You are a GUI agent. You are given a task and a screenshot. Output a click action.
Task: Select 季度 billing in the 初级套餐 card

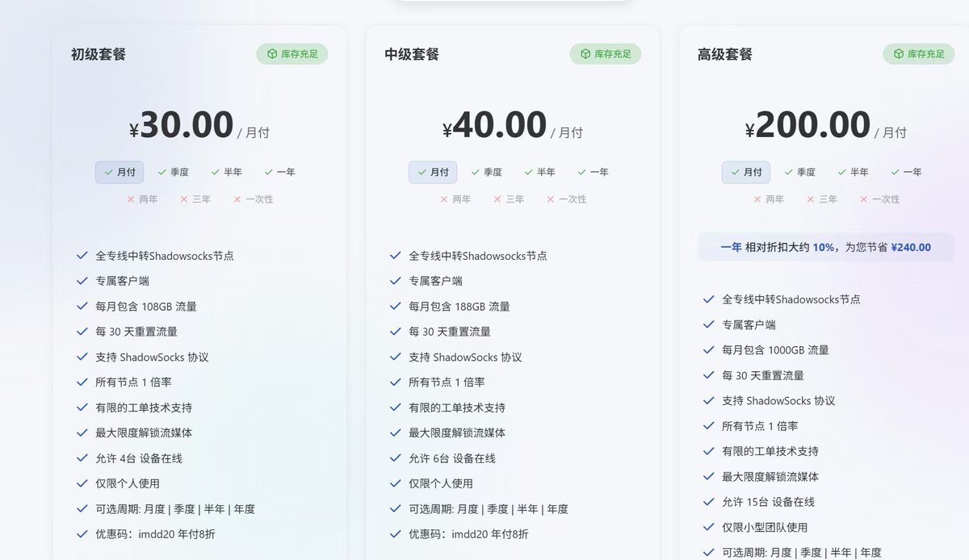(173, 172)
